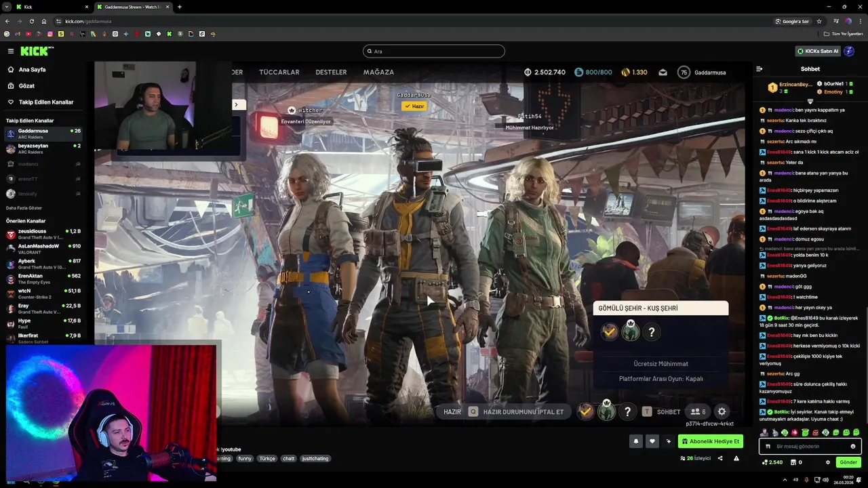Image resolution: width=868 pixels, height=488 pixels.
Task: Expand the gift leaderboard arrow
Action: tap(810, 101)
